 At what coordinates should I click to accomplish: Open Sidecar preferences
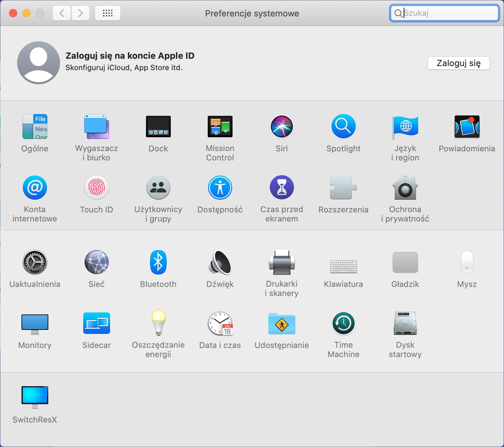pyautogui.click(x=97, y=324)
